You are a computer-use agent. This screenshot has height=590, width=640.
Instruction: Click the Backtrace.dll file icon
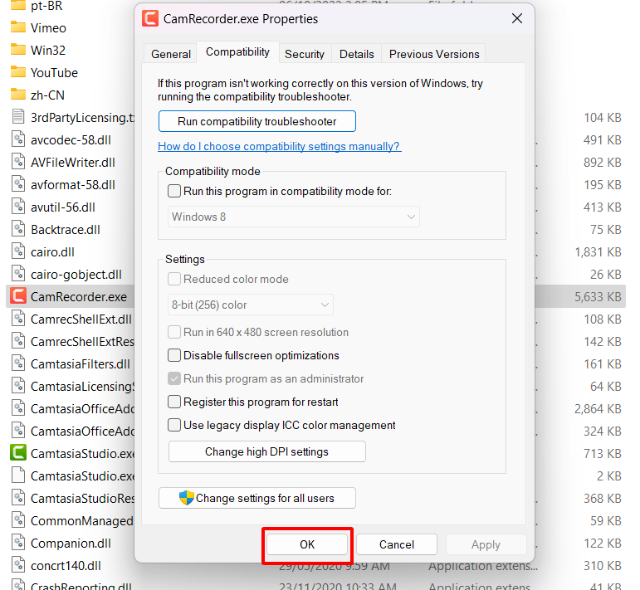pos(18,229)
